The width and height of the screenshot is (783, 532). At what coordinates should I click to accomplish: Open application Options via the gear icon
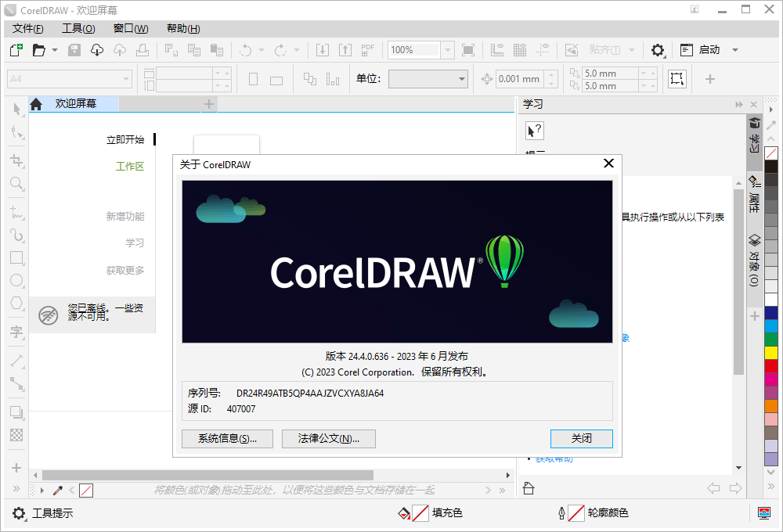(x=658, y=49)
